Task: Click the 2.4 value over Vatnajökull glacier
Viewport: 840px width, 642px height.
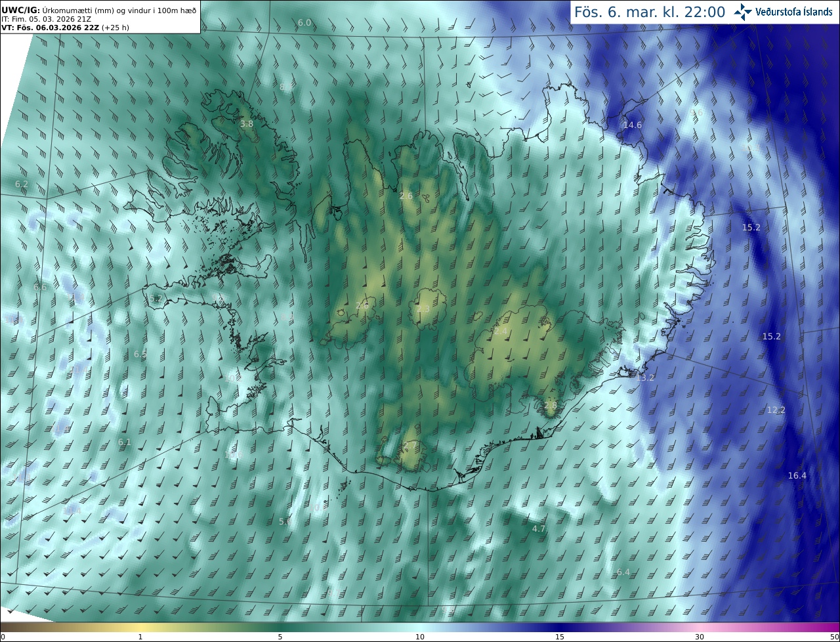Action: pyautogui.click(x=501, y=332)
